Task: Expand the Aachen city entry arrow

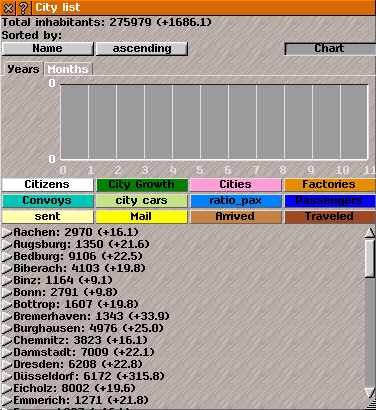Action: (7, 232)
